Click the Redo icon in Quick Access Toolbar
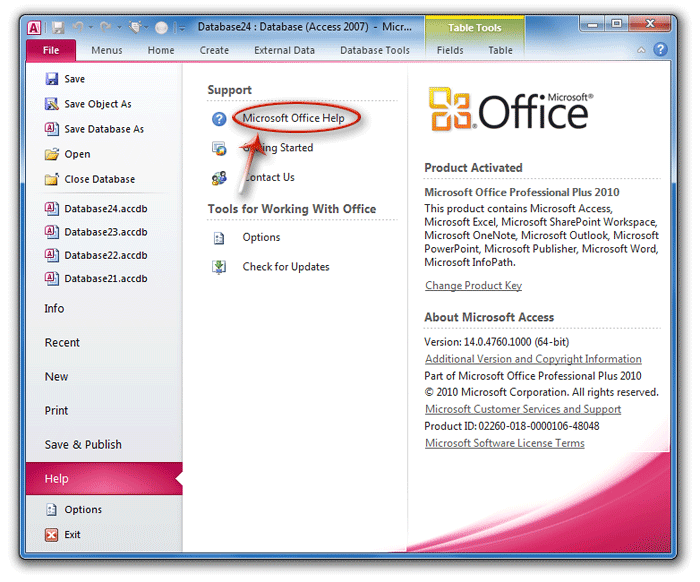Viewport: 700px width, 582px height. 106,28
